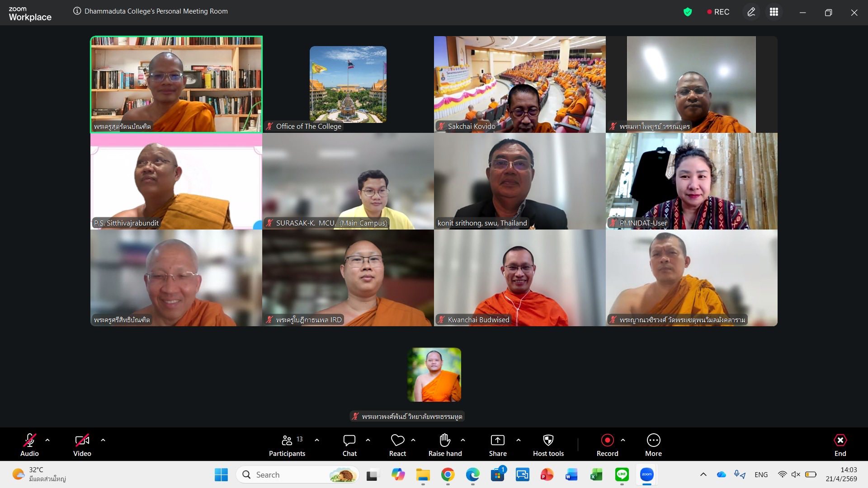
Task: Select the Office of The College thumbnail
Action: click(348, 84)
